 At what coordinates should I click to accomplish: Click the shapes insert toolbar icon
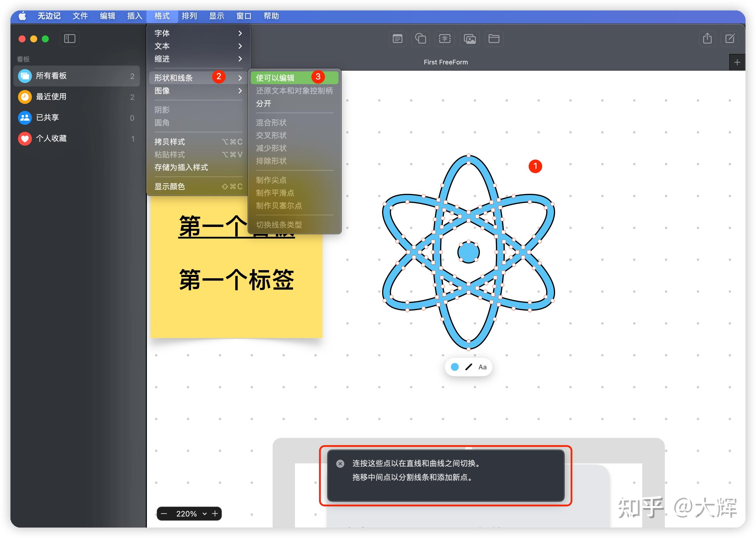(421, 39)
